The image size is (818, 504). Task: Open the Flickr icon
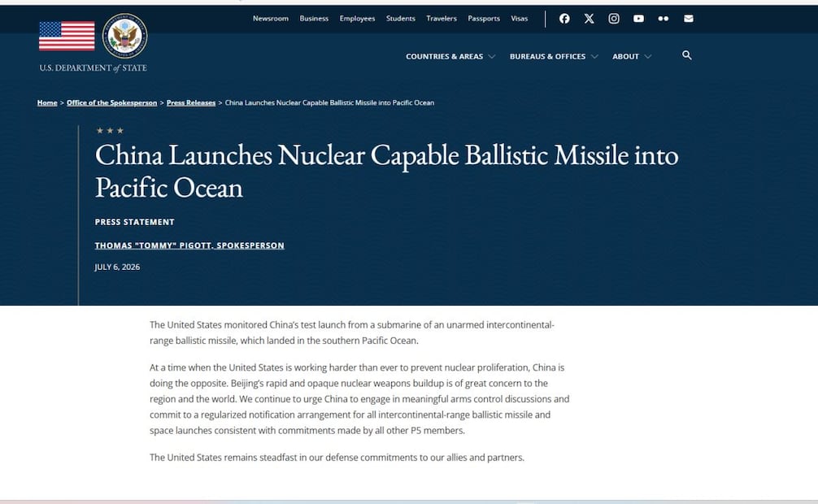[x=663, y=19]
